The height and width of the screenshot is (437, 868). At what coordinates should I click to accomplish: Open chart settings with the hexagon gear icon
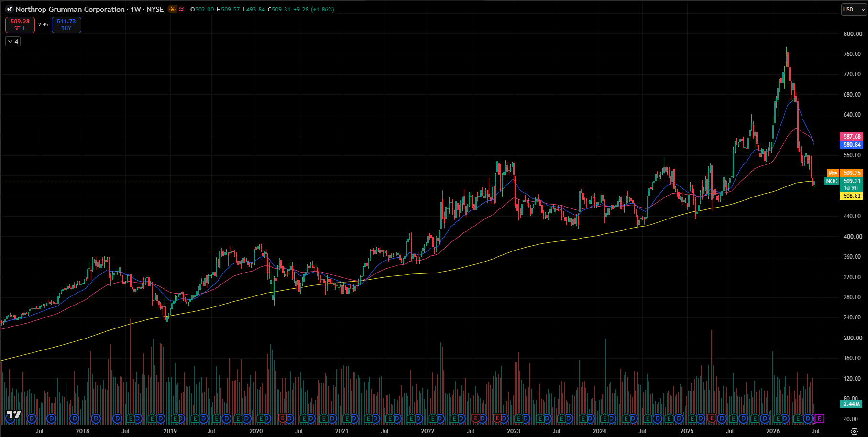[854, 431]
